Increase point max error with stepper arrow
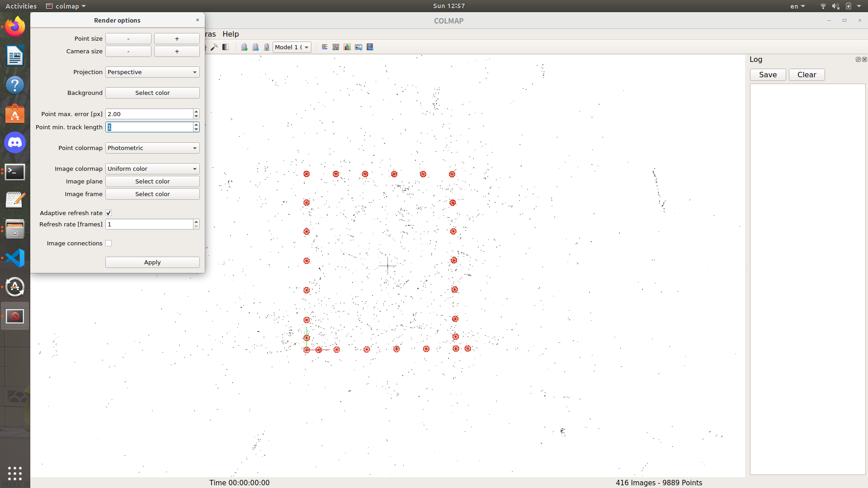 [x=196, y=111]
